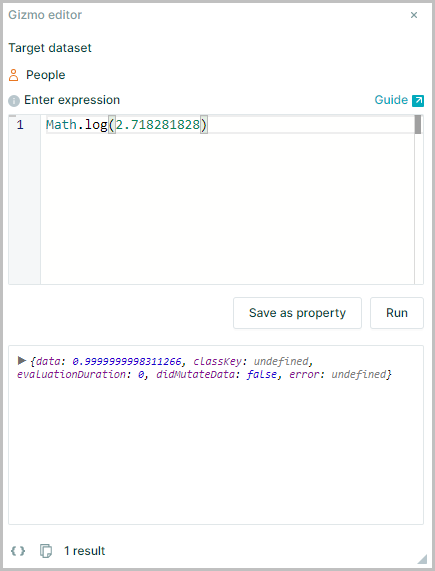Click Save as property button
This screenshot has height=571, width=435.
click(x=297, y=313)
